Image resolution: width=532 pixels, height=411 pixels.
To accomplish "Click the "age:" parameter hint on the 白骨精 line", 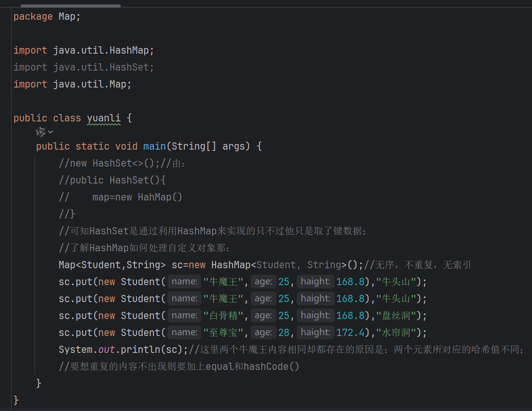I will pos(263,315).
